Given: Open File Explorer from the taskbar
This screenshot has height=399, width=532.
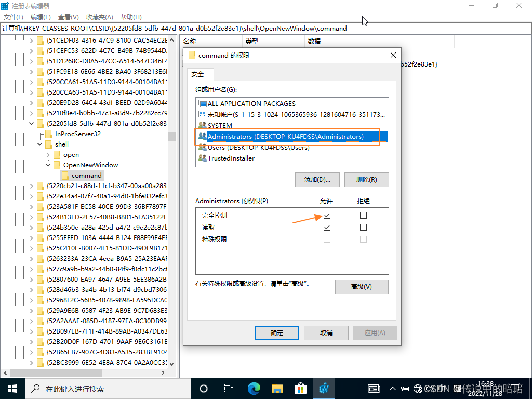Looking at the screenshot, I should 277,388.
